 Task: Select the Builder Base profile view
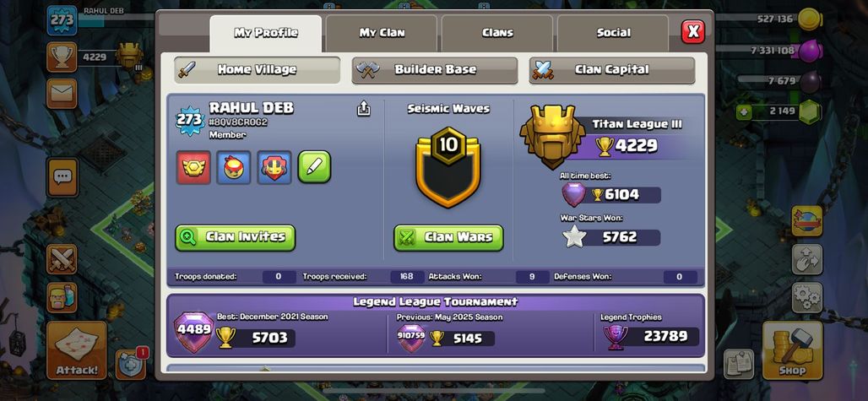pyautogui.click(x=435, y=70)
